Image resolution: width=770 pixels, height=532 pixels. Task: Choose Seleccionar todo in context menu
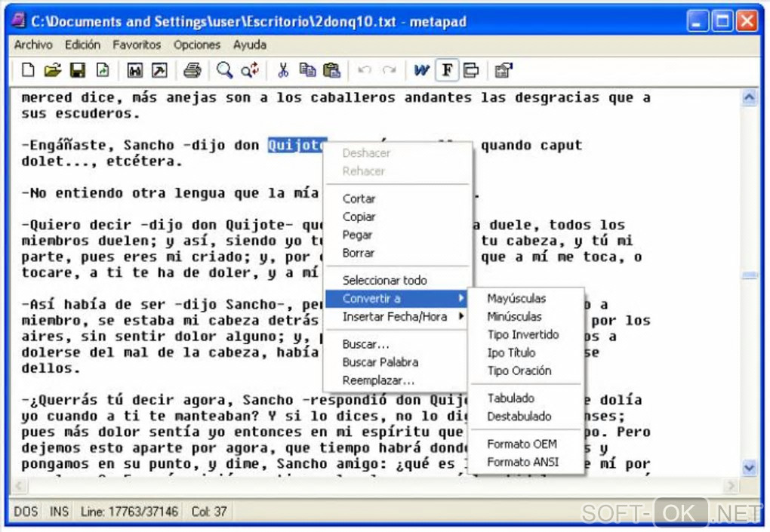point(397,280)
